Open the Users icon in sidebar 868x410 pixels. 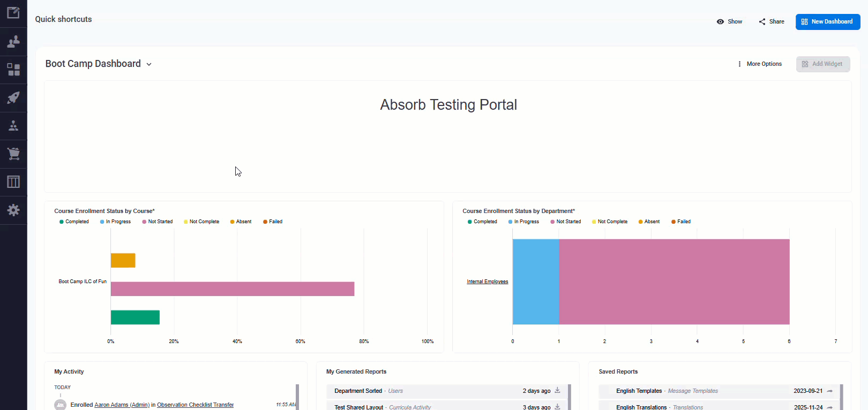(x=13, y=42)
